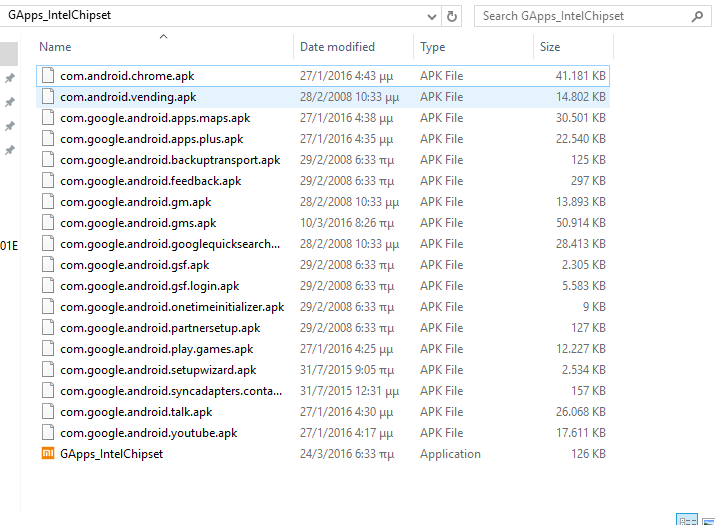Click the com.google.android.gsf.apk file icon
Image resolution: width=715 pixels, height=525 pixels.
coord(48,265)
